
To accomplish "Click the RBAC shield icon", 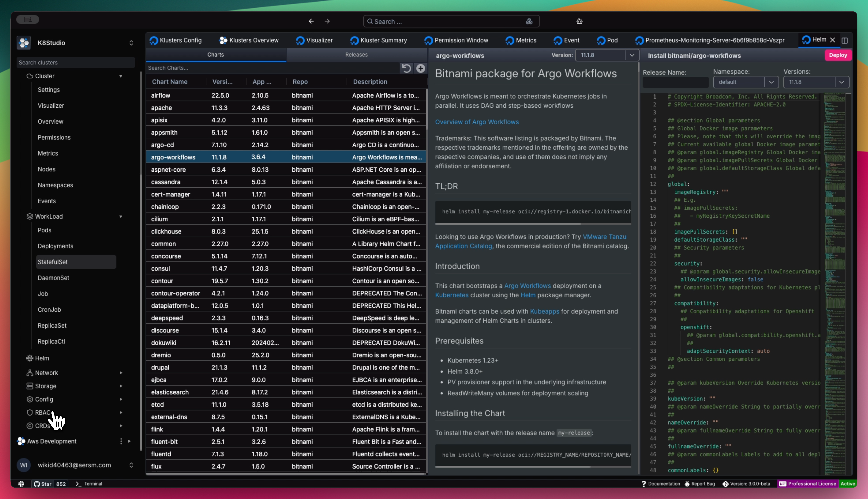I will 30,413.
